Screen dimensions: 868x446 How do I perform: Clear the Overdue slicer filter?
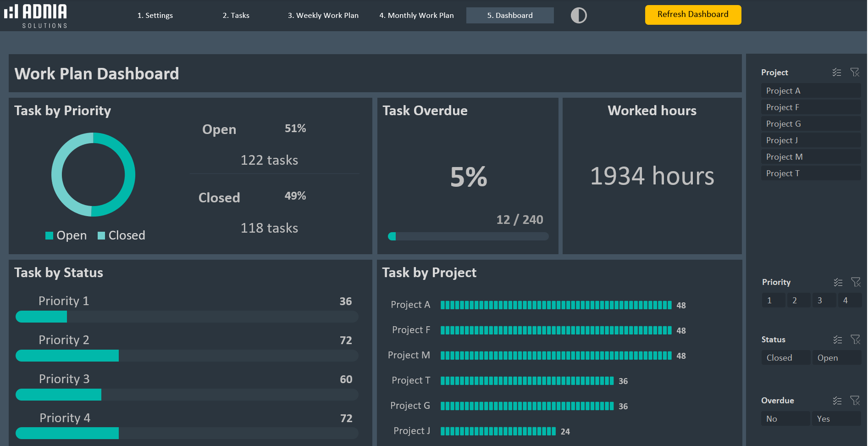point(855,401)
